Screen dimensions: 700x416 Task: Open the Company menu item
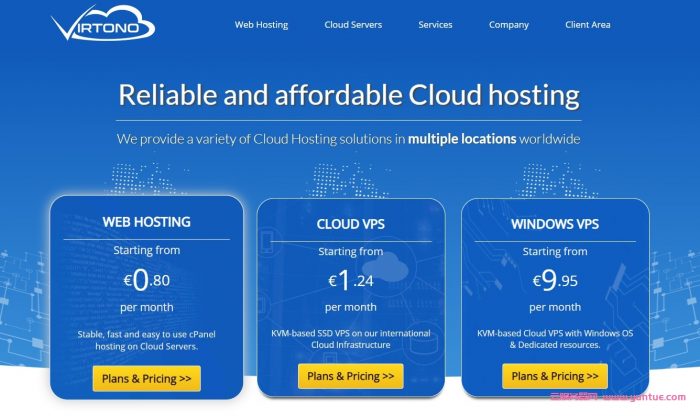[x=509, y=25]
